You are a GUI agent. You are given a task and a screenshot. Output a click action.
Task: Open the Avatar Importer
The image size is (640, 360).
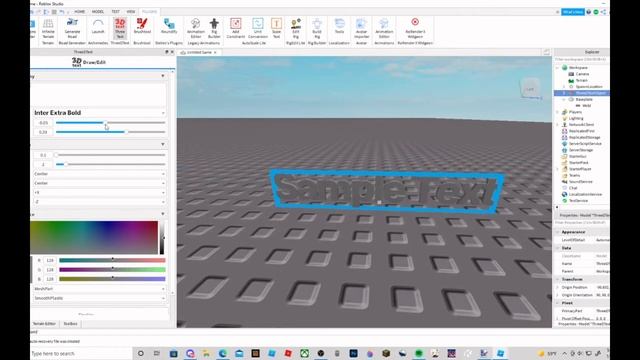point(361,28)
